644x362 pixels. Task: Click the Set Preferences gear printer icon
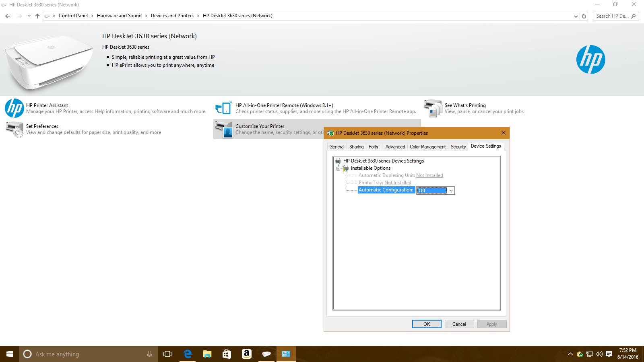[14, 130]
